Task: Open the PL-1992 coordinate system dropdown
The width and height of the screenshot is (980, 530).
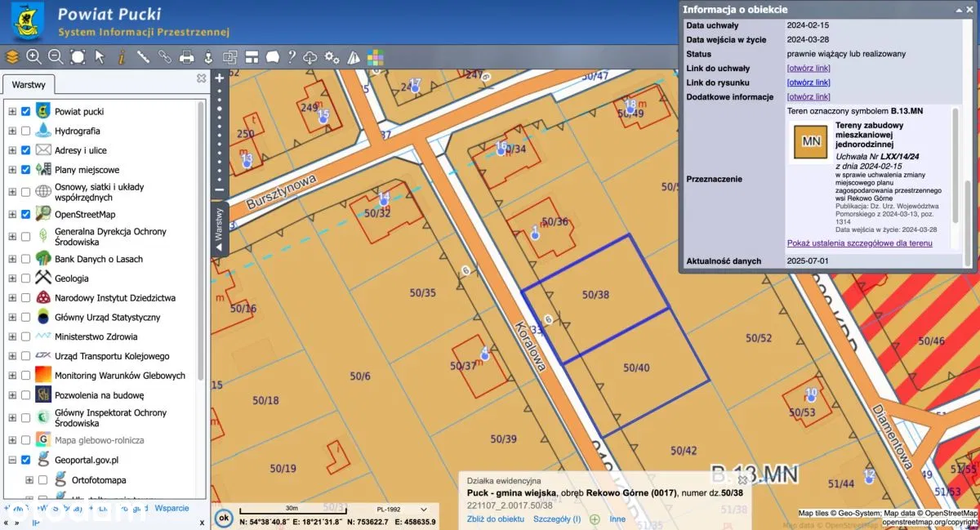Action: tap(423, 509)
